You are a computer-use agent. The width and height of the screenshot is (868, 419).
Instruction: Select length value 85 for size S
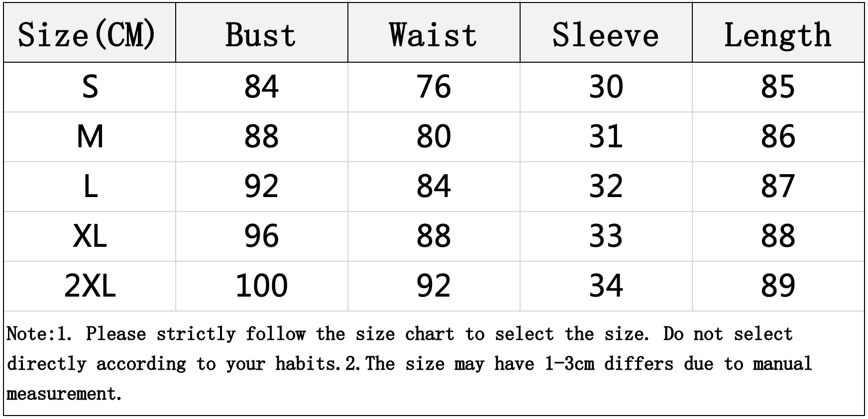tap(778, 87)
